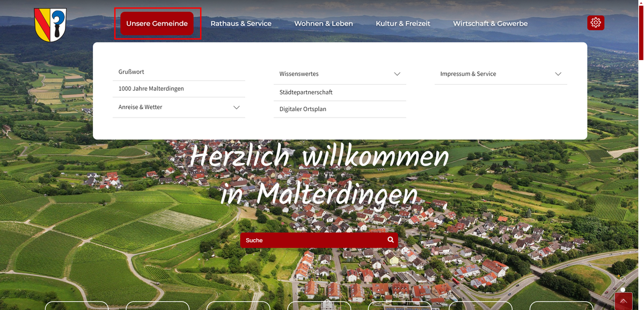The height and width of the screenshot is (310, 644).
Task: Open the Digitaler Ortsplan link
Action: coord(303,109)
